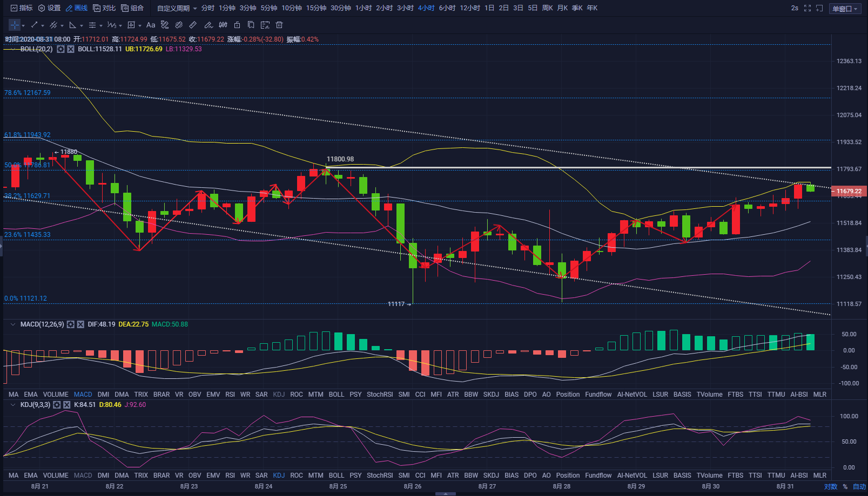The height and width of the screenshot is (496, 868).
Task: Open the 指标 indicators menu
Action: tap(22, 8)
